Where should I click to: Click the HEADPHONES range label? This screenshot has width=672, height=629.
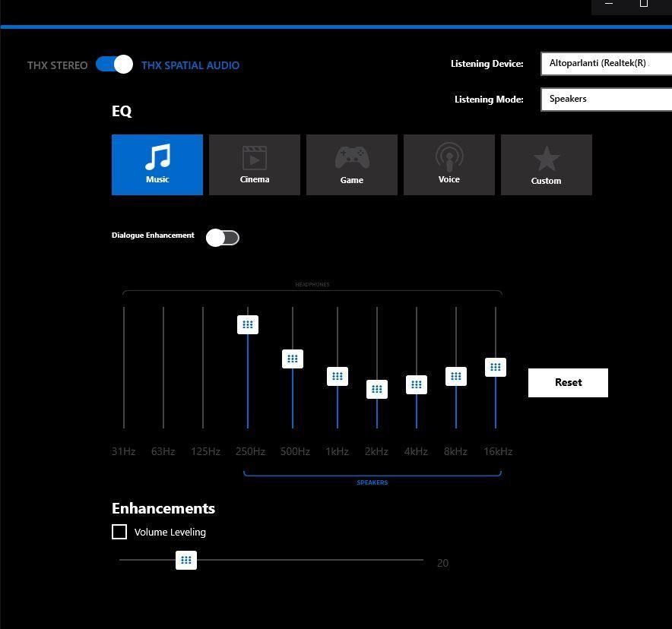click(312, 284)
